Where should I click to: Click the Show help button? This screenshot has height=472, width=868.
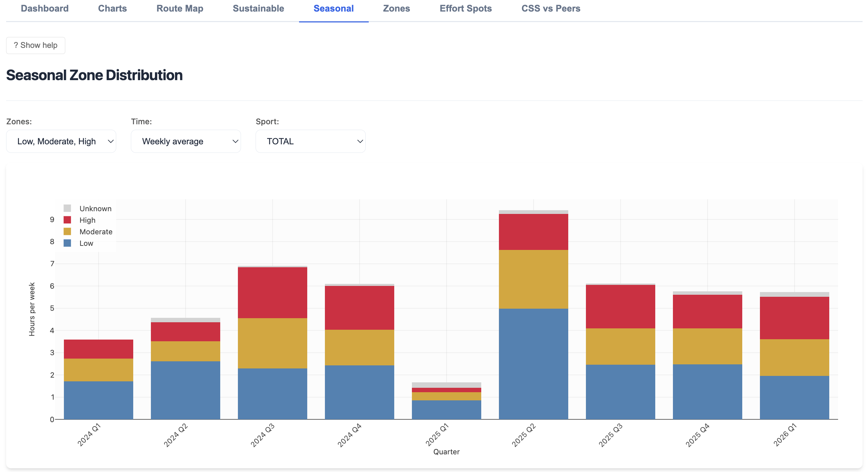[36, 45]
